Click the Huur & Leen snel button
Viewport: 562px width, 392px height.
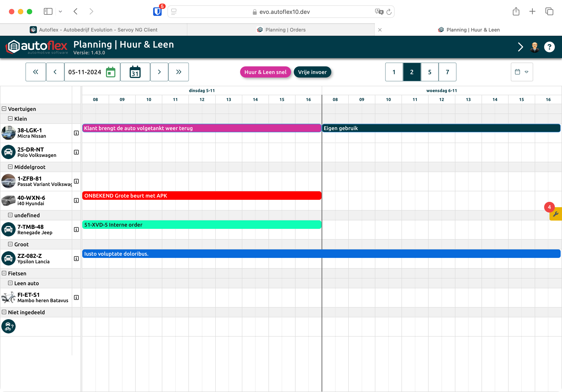pyautogui.click(x=265, y=72)
